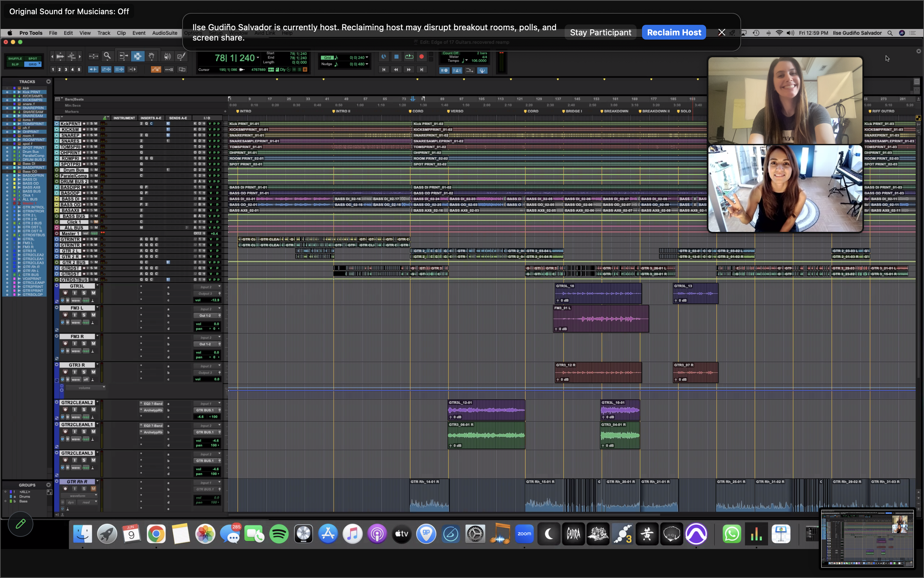
Task: Solo the GTR3L track
Action: click(84, 293)
